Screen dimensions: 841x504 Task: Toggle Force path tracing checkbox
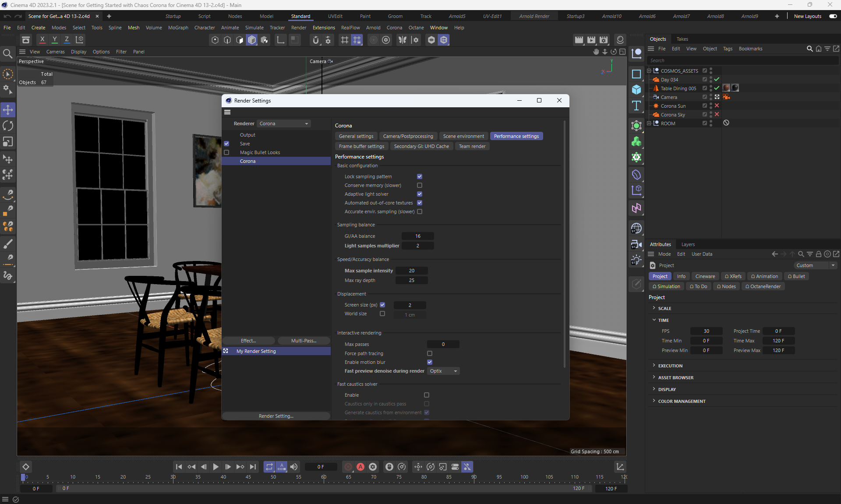pos(430,353)
